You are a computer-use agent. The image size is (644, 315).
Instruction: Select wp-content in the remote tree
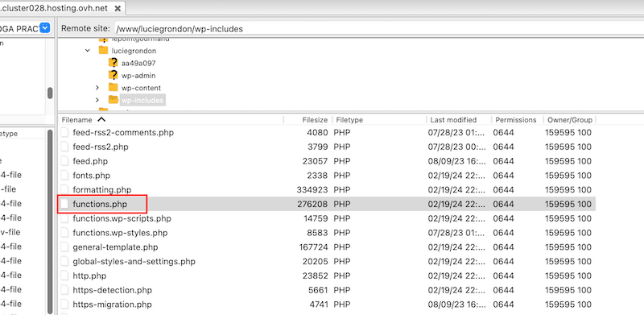click(141, 88)
